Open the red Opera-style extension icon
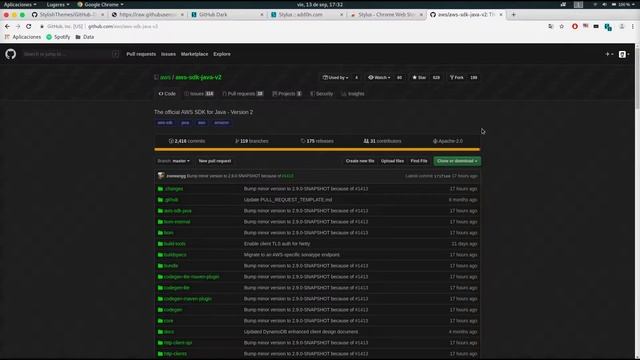 tap(575, 26)
